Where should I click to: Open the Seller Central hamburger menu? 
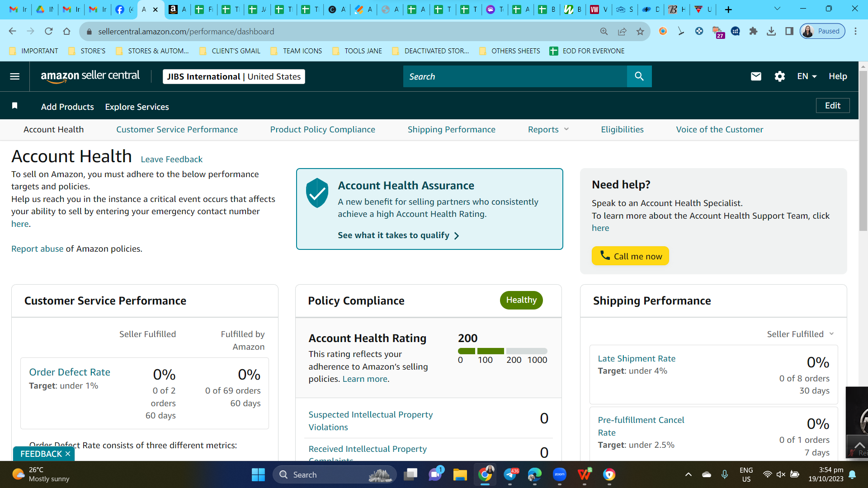[x=14, y=76]
